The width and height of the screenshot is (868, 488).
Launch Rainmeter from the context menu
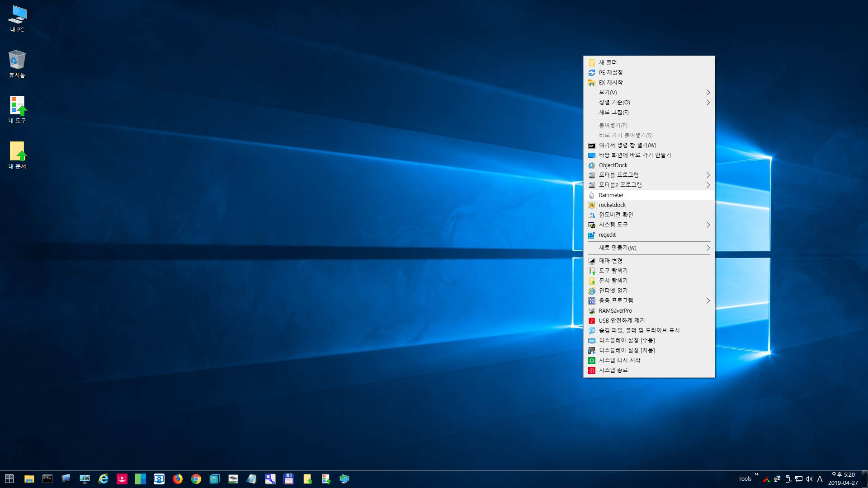click(649, 195)
